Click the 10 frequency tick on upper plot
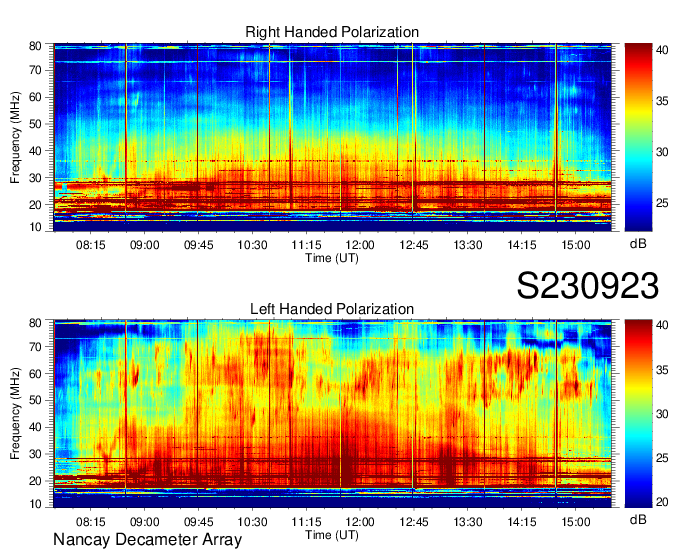Image resolution: width=680 pixels, height=552 pixels. click(35, 227)
